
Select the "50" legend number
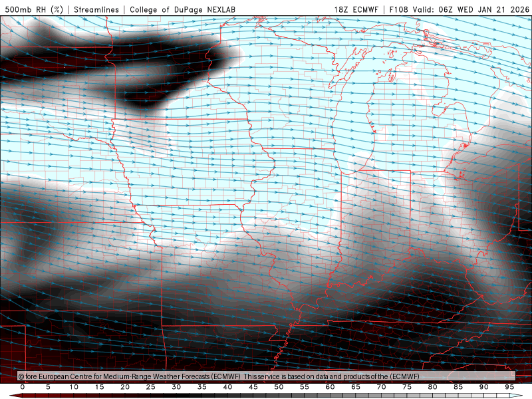point(279,387)
